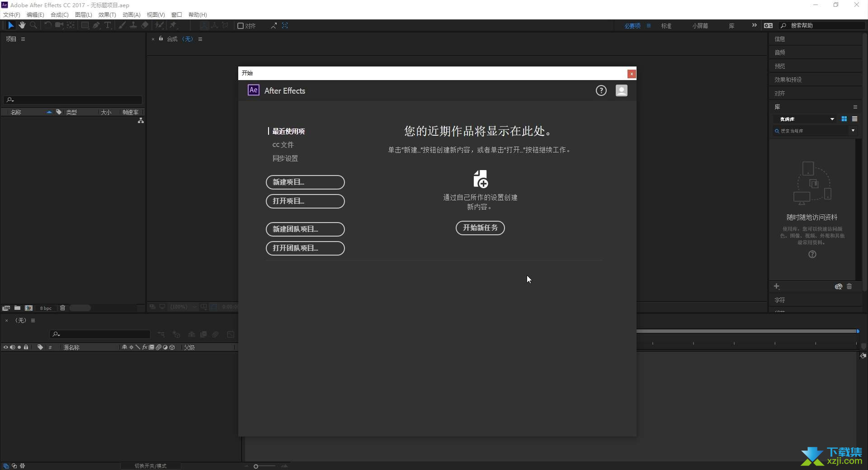Select the Eraser tool
868x470 pixels.
pyautogui.click(x=145, y=25)
